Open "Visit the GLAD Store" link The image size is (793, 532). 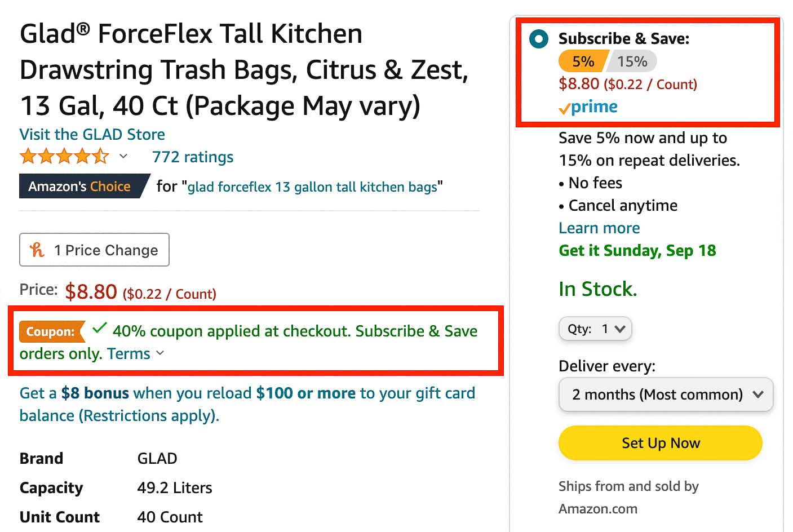click(92, 134)
